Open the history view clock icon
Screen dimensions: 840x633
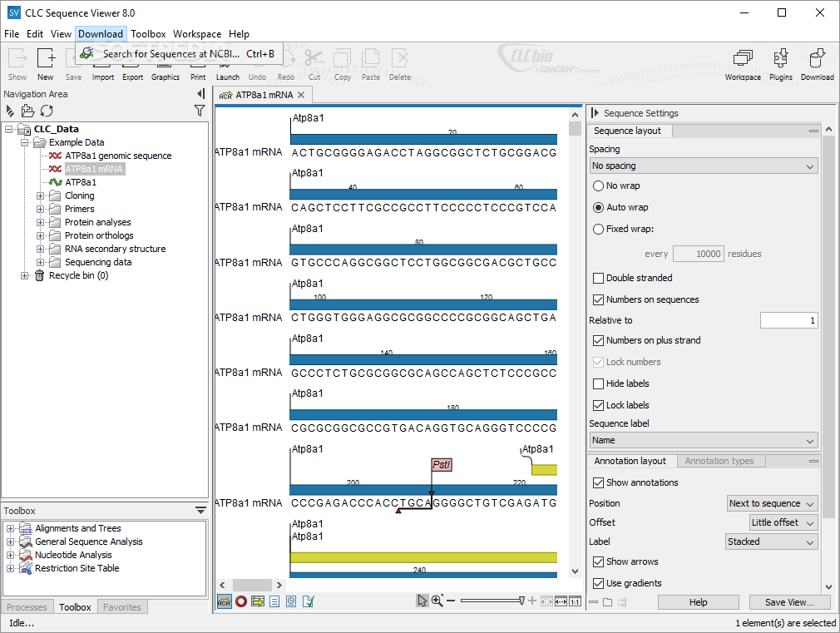click(x=291, y=601)
